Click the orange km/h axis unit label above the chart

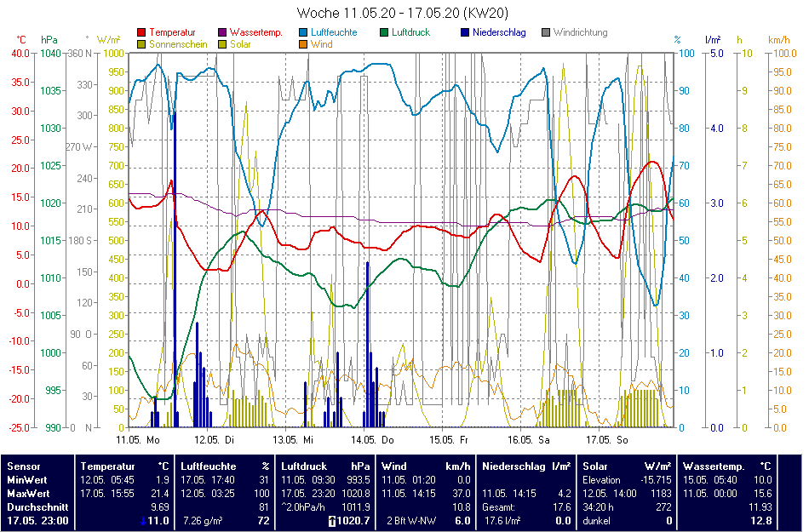779,40
